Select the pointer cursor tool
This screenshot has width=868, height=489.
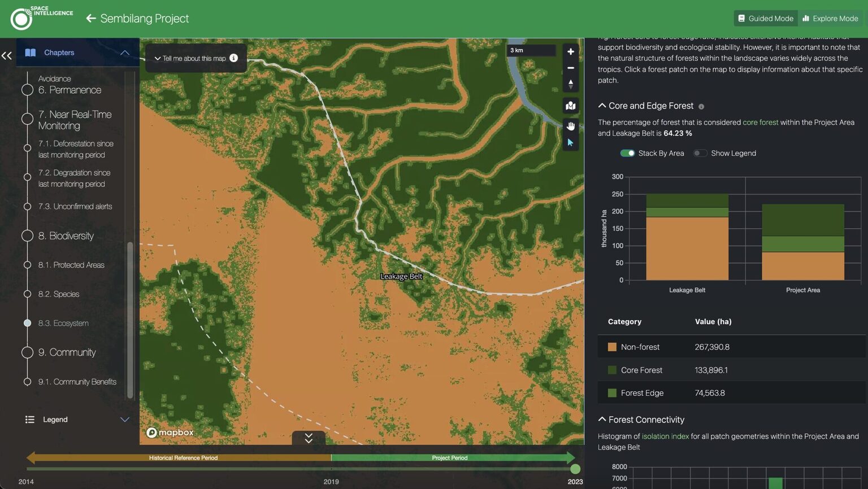[x=570, y=142]
